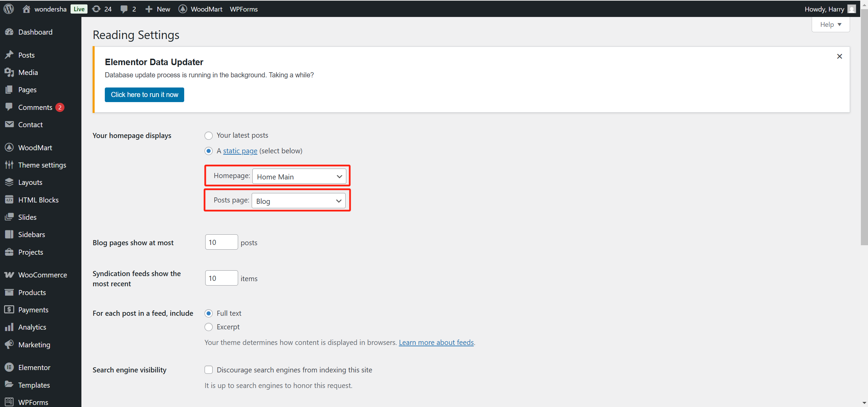
Task: Click 'Click here to run it now' button
Action: [144, 95]
